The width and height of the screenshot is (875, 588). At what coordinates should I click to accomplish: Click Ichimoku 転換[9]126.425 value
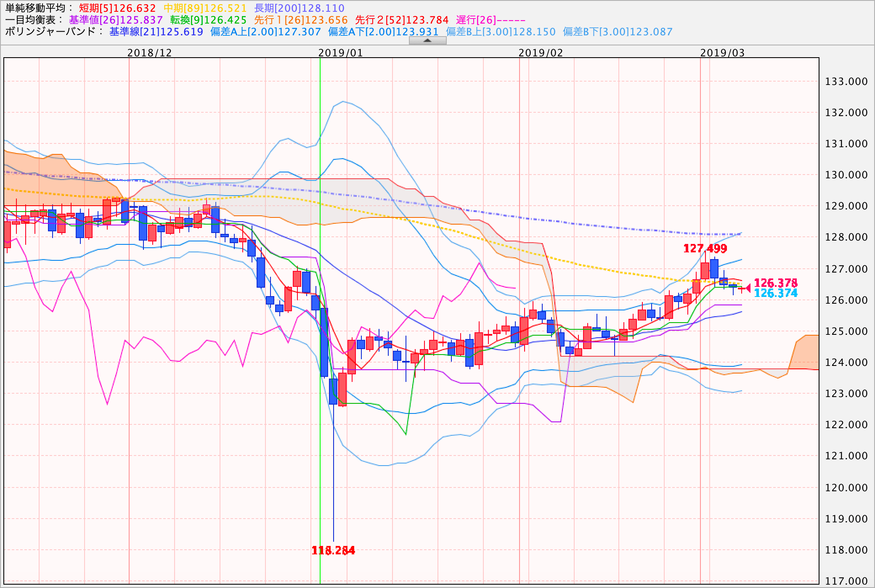[x=208, y=20]
